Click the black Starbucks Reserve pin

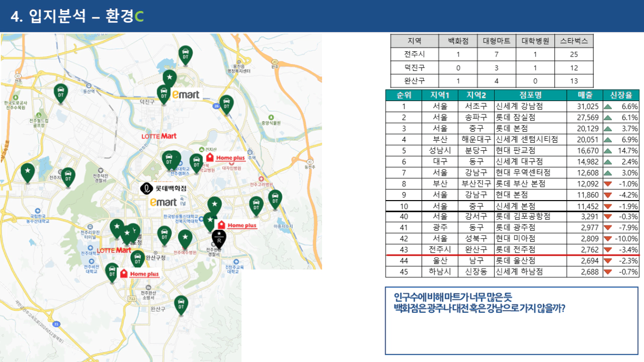(219, 240)
